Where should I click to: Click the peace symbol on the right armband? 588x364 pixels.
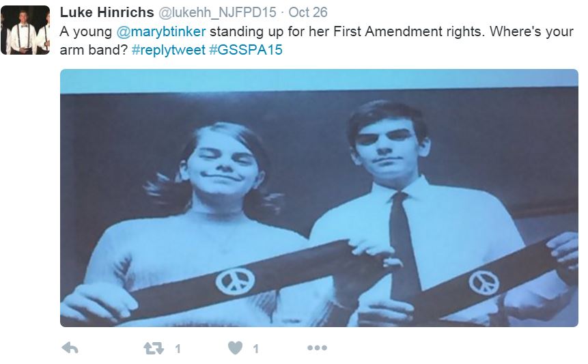(484, 282)
